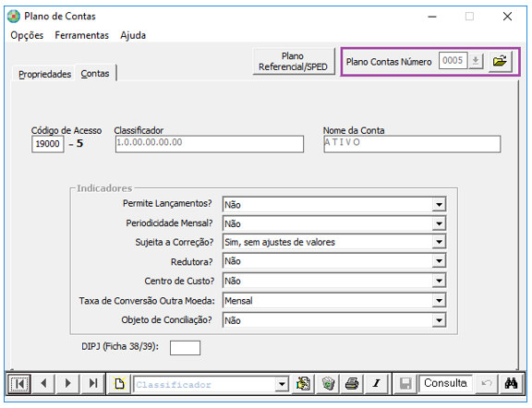Switch to the Propriedades tab

tap(44, 74)
